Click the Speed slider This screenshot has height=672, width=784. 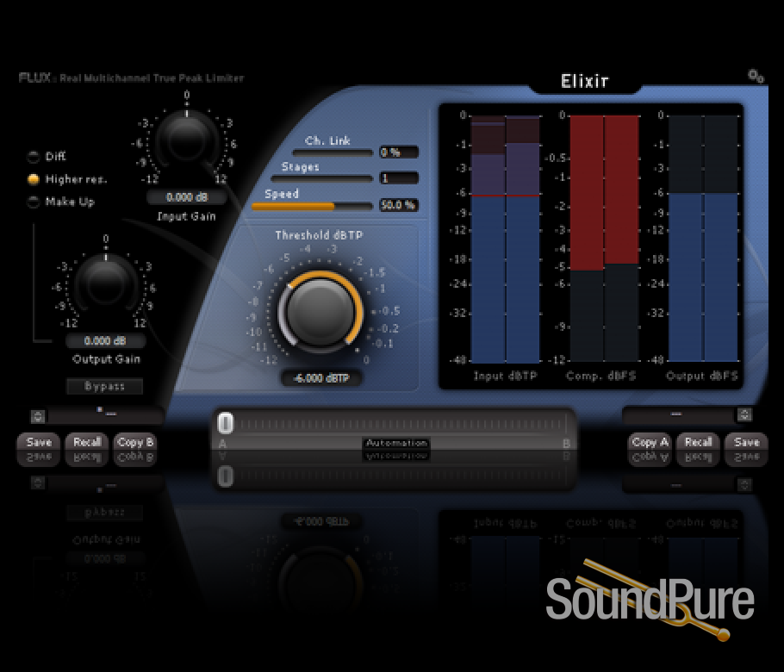312,206
